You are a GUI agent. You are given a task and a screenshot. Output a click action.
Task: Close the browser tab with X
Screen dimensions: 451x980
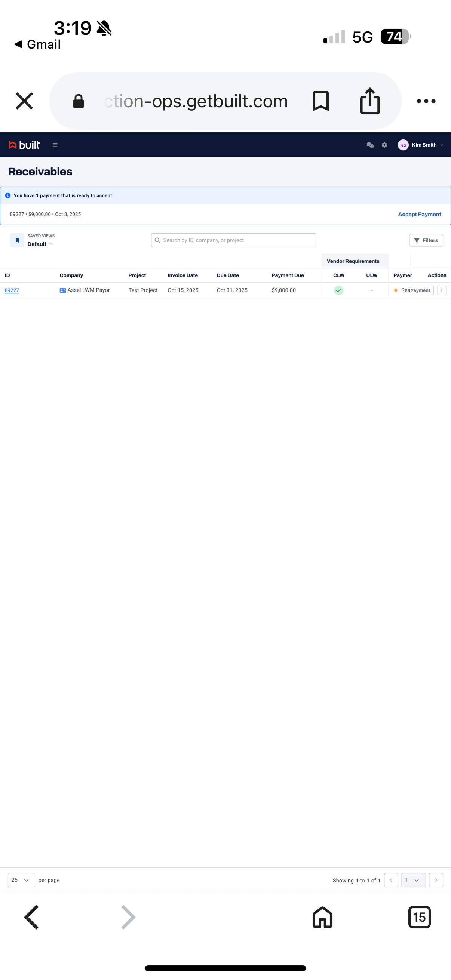click(24, 101)
